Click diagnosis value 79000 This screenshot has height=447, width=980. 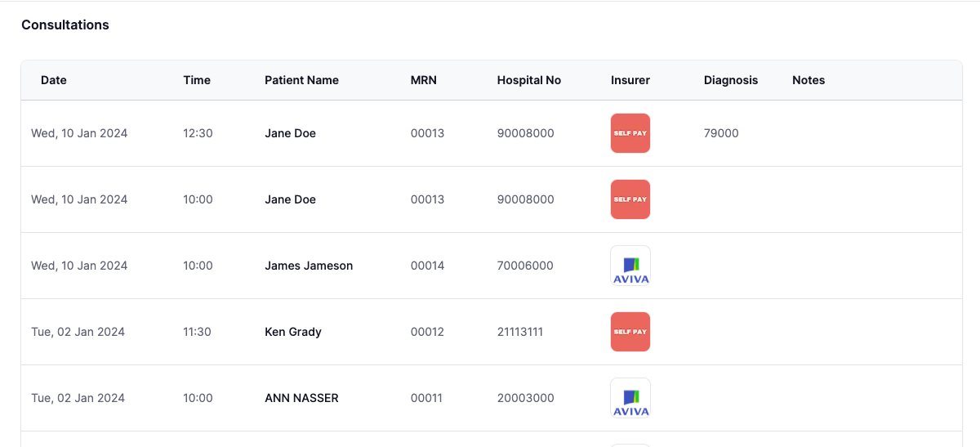pos(721,133)
